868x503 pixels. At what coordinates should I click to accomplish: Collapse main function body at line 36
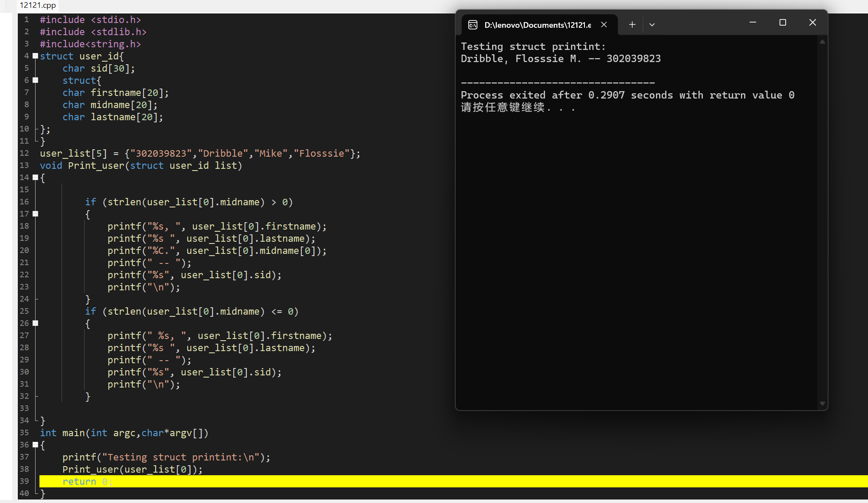pos(36,445)
